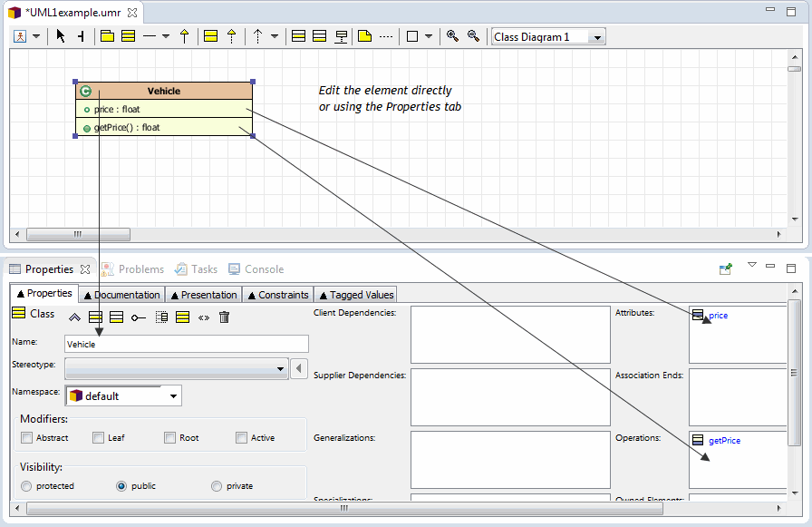Screen dimensions: 812x527
Task: Open the Namespace default dropdown
Action: (172, 396)
